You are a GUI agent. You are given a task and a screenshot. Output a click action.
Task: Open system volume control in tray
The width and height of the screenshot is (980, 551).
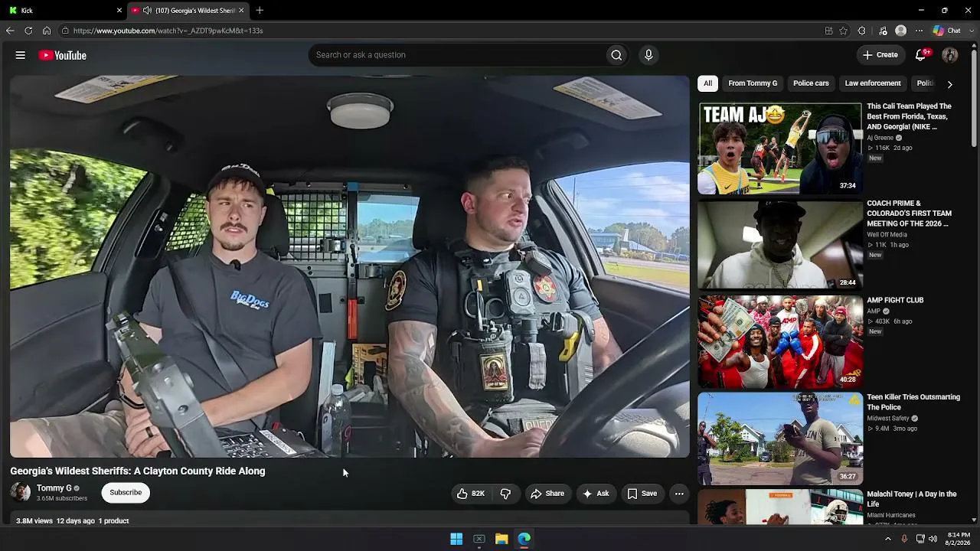pyautogui.click(x=933, y=539)
